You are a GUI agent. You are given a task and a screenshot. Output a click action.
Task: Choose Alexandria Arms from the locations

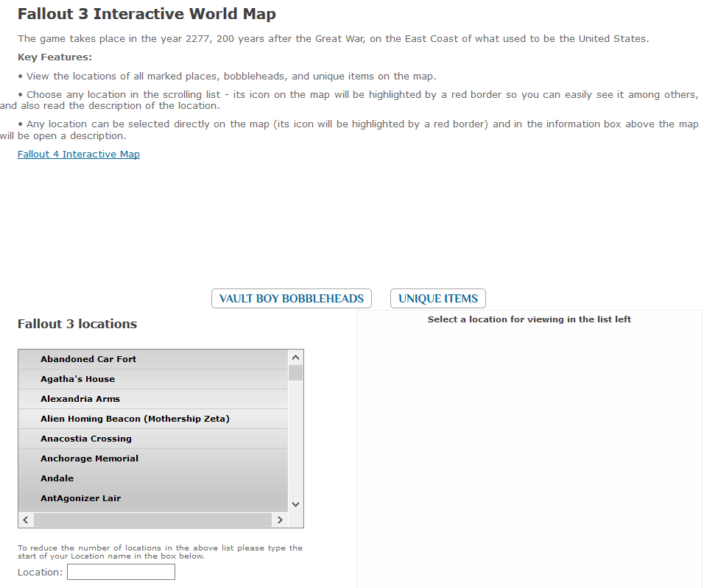[153, 399]
